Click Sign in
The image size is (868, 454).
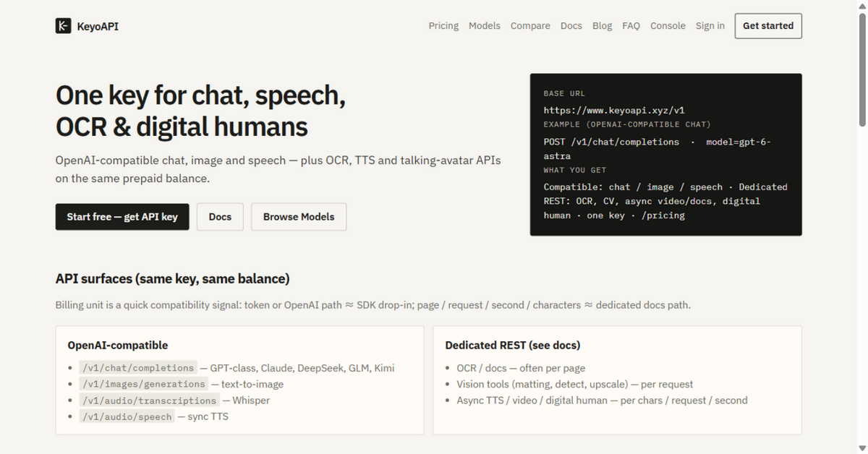click(710, 25)
